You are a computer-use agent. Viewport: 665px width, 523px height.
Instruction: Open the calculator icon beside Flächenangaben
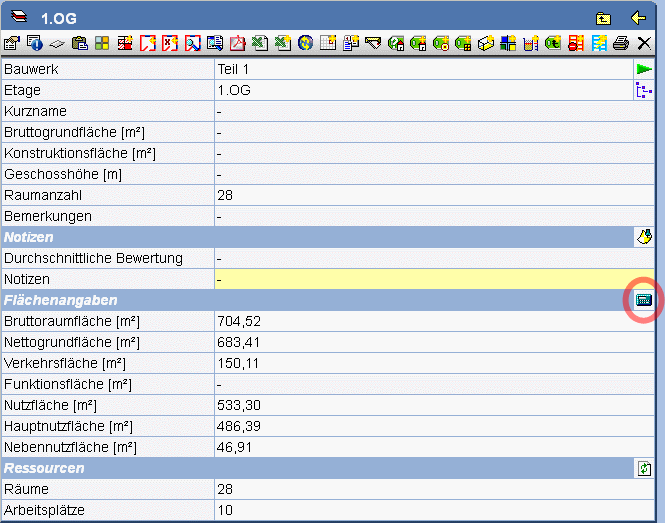644,300
